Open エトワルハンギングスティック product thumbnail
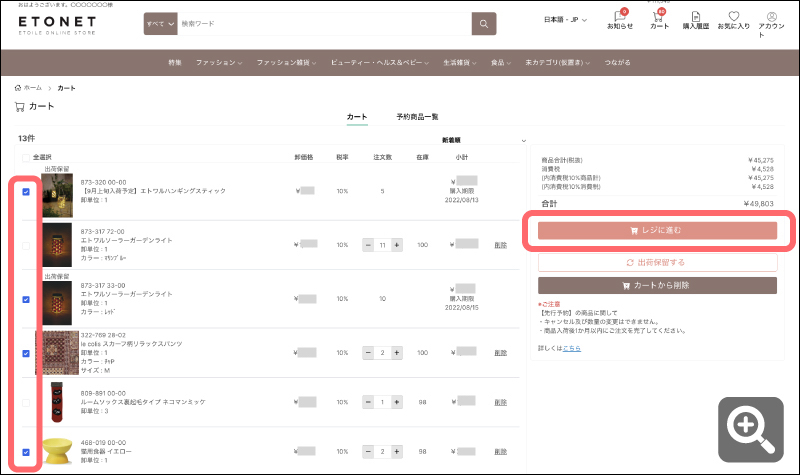The image size is (800, 475). click(57, 195)
